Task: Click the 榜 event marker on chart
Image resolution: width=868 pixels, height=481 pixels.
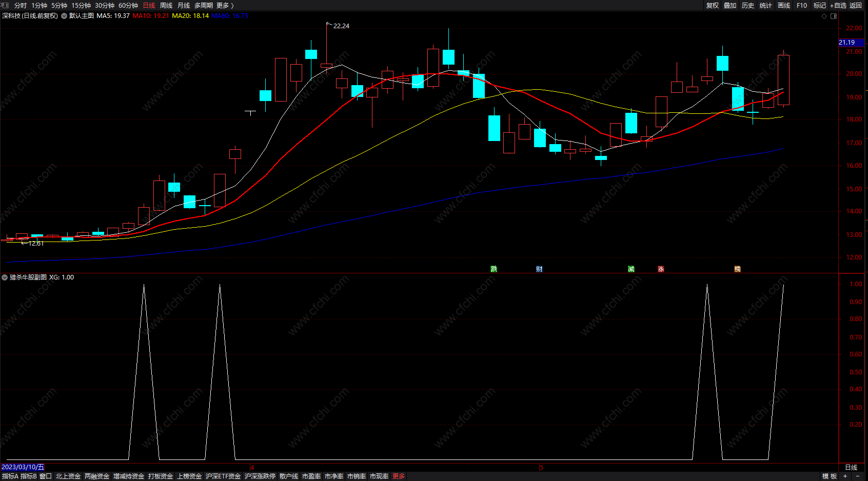Action: click(737, 269)
